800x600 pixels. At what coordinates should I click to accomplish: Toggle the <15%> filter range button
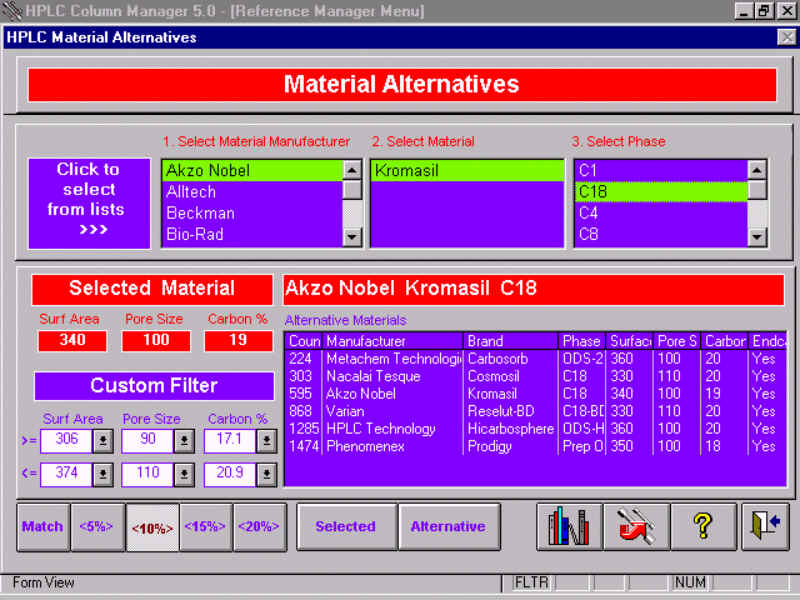coord(206,527)
